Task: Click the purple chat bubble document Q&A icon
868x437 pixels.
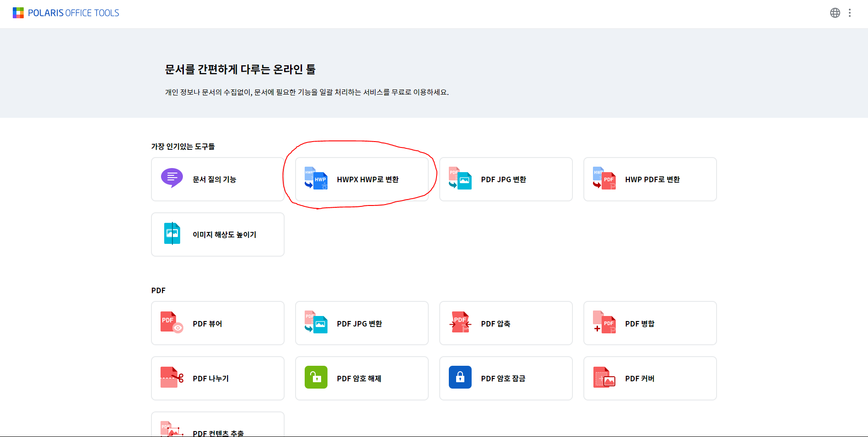Action: tap(172, 178)
